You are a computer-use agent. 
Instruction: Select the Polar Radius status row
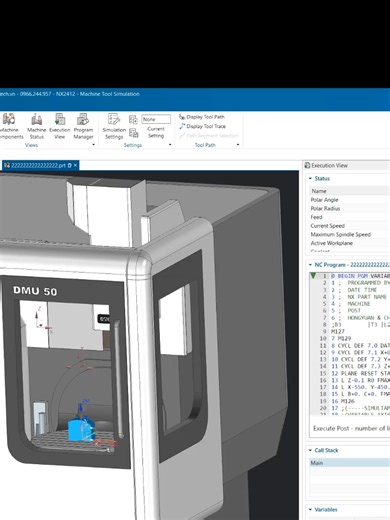349,208
